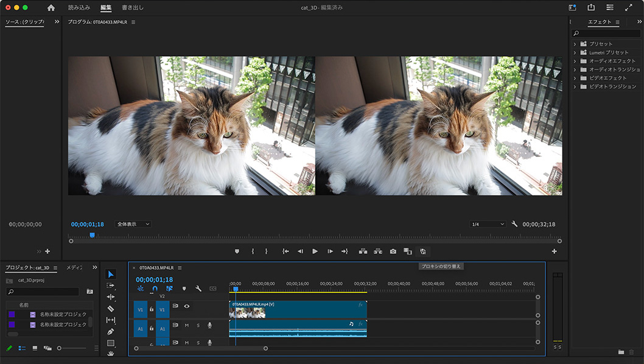Click the プロキシの切り替え button
Screen dimensions: 644x364
441,266
